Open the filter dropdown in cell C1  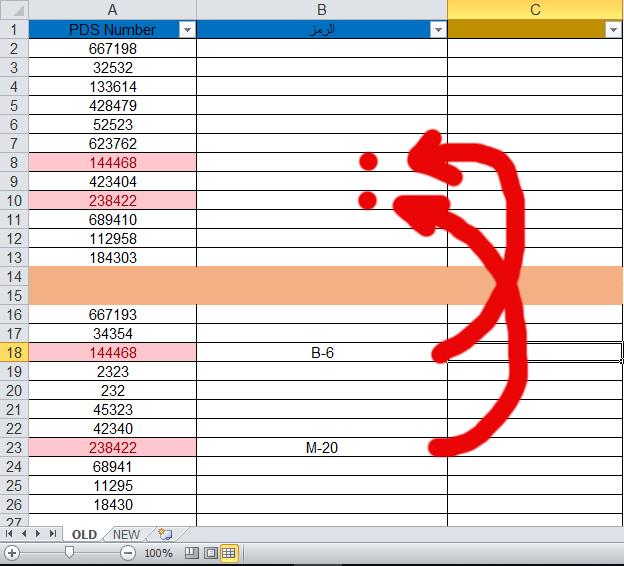pos(613,29)
